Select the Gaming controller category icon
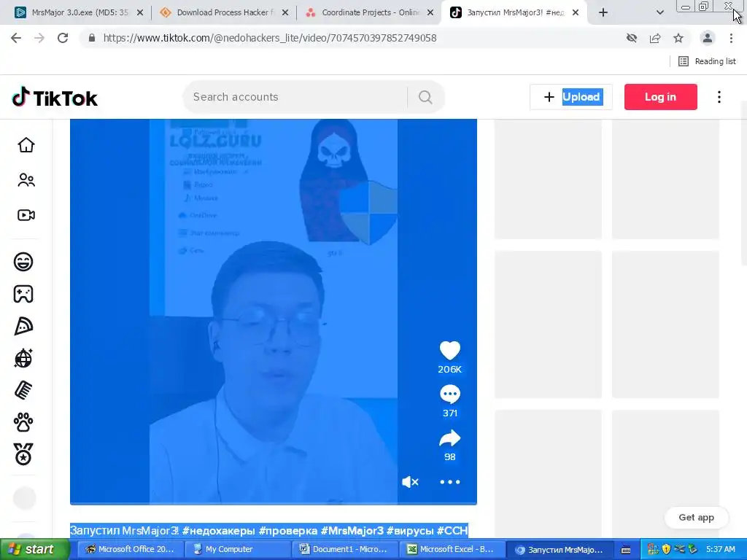The image size is (747, 560). tap(23, 294)
